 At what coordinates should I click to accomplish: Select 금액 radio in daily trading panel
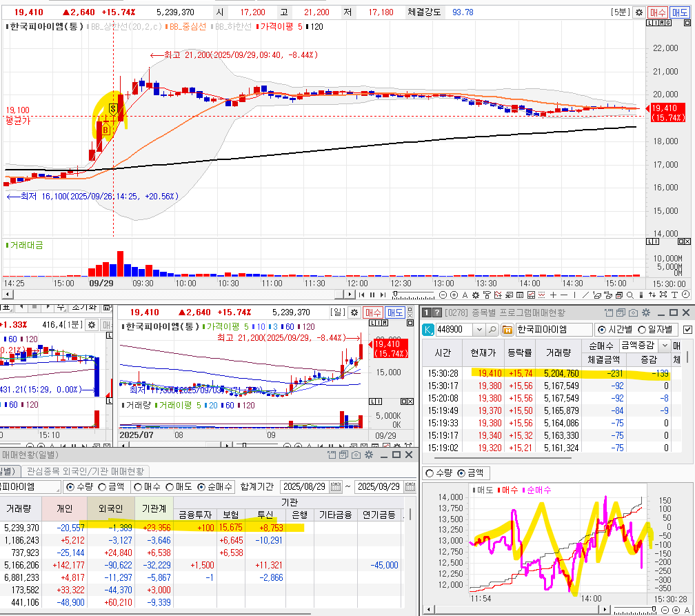[x=102, y=487]
